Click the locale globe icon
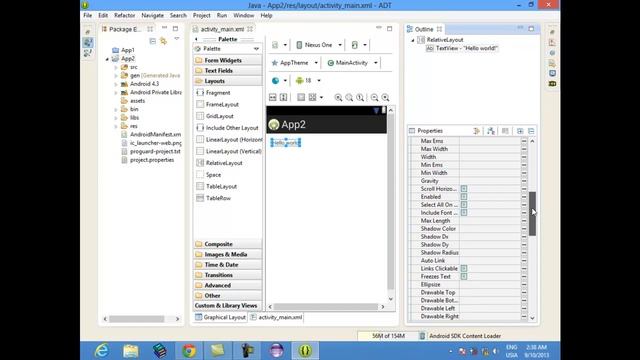 point(276,80)
